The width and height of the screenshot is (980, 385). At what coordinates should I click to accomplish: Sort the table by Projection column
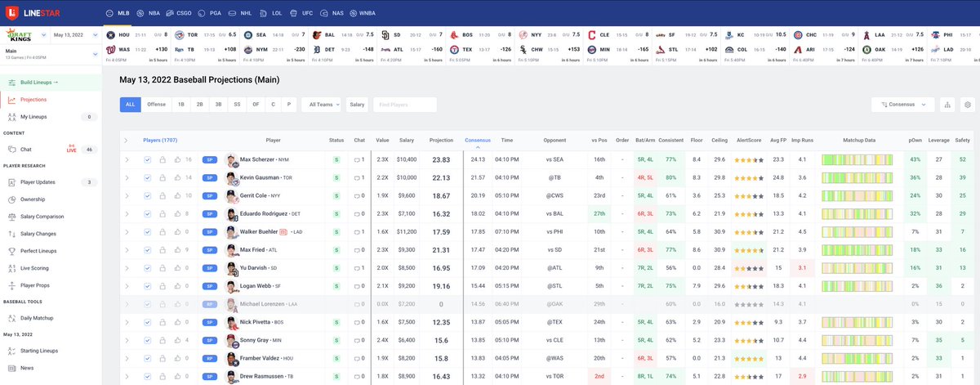[441, 140]
